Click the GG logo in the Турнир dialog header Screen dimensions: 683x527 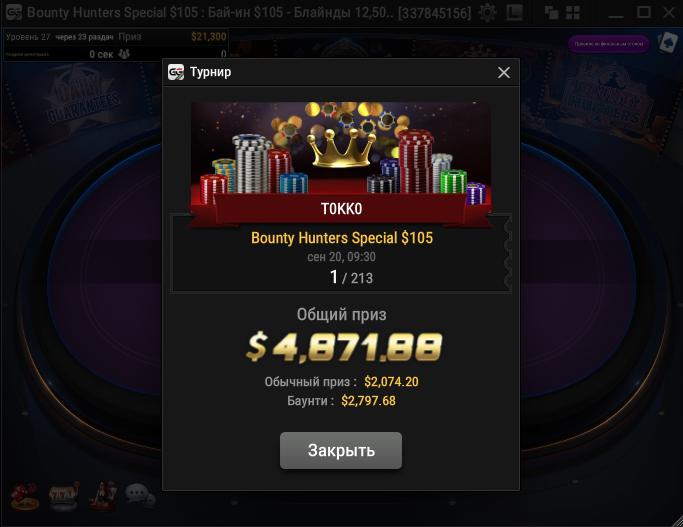pyautogui.click(x=176, y=72)
